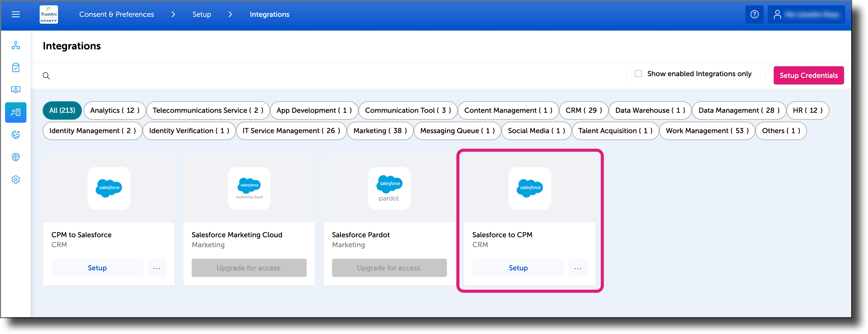This screenshot has width=868, height=334.
Task: Open more options for Salesforce to CPM
Action: pos(578,268)
